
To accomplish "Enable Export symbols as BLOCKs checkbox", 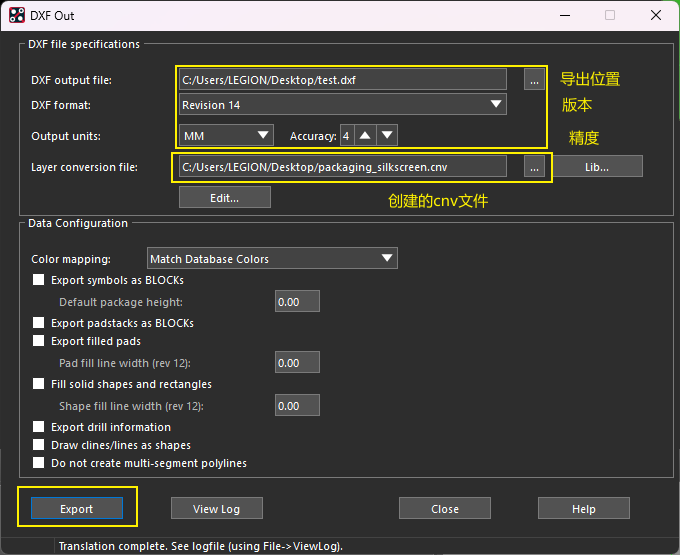I will 39,280.
